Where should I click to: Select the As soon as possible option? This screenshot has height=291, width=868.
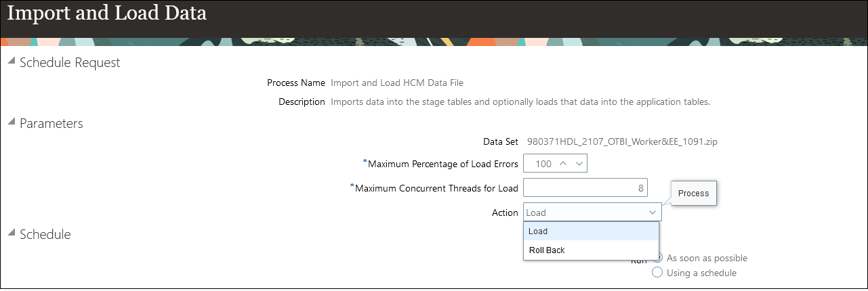pos(657,258)
